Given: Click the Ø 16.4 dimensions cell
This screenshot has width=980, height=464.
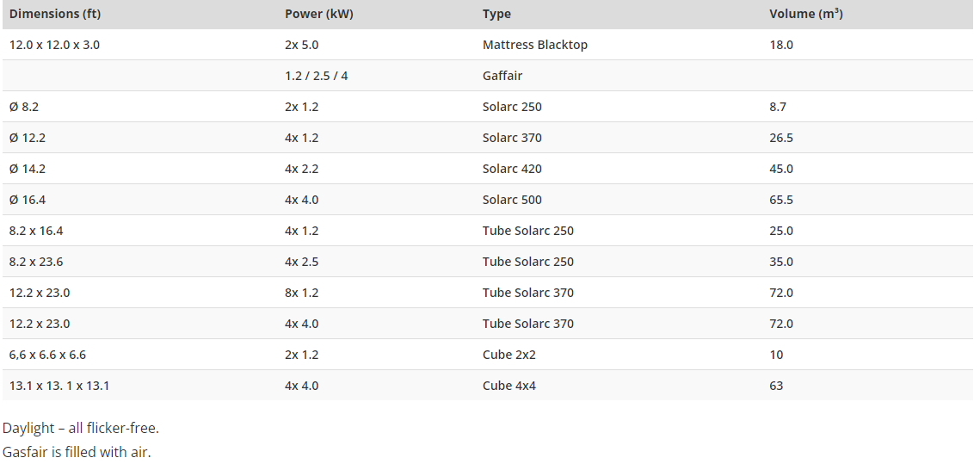Looking at the screenshot, I should pyautogui.click(x=28, y=200).
